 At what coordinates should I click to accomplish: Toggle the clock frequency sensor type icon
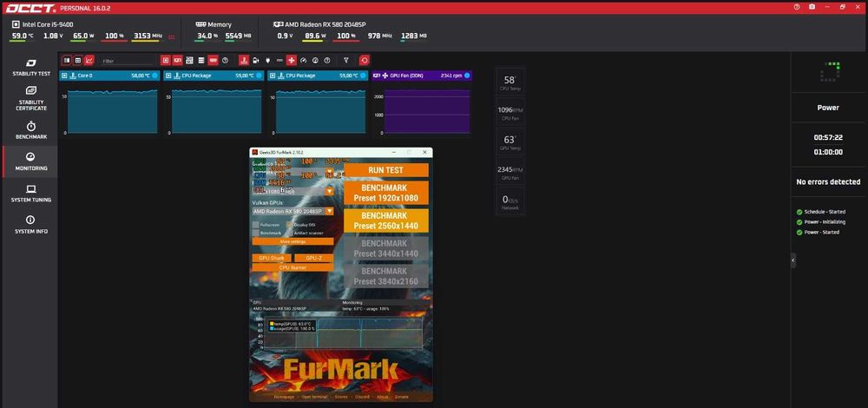tap(315, 61)
